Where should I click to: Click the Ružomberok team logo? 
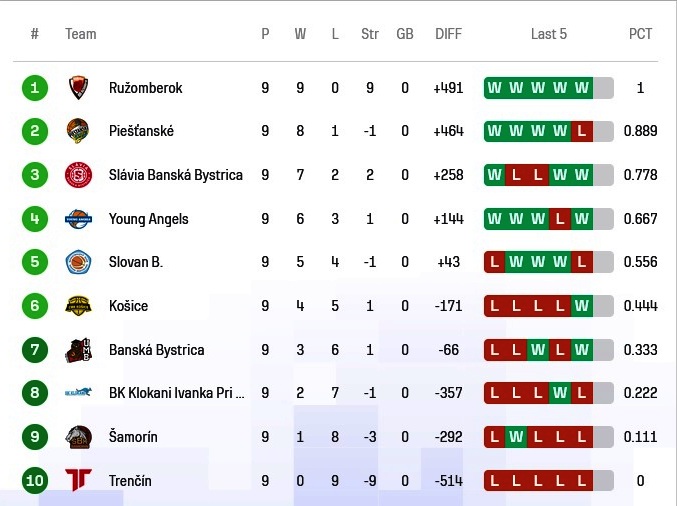[x=78, y=88]
